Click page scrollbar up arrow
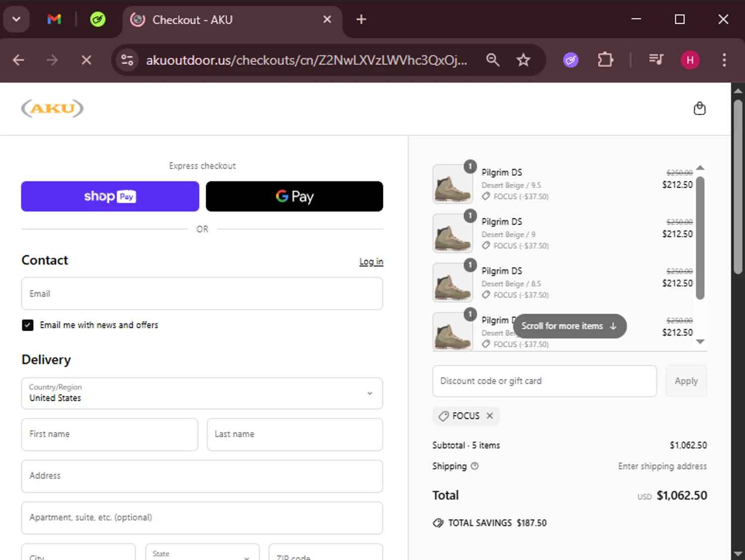745x560 pixels. pyautogui.click(x=738, y=90)
